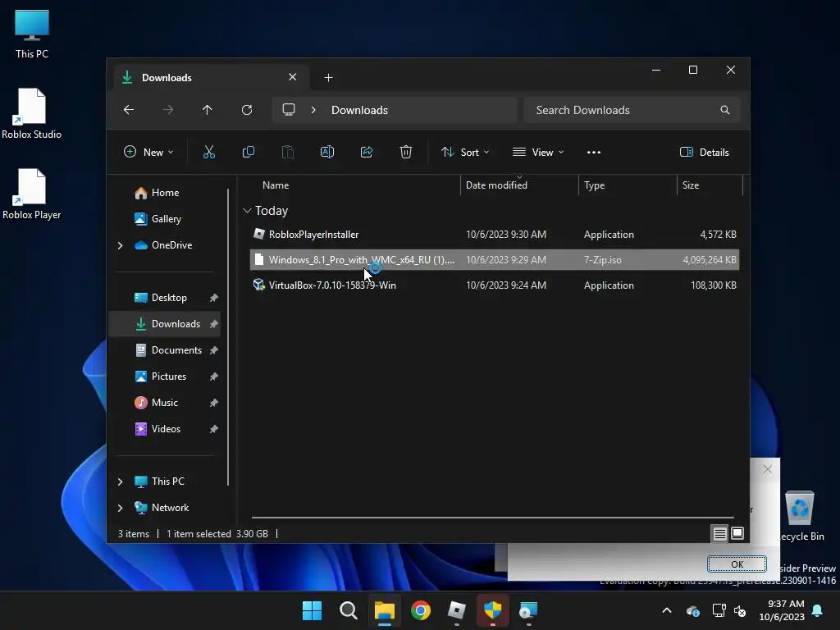Go up one folder level arrow
840x630 pixels.
click(x=208, y=110)
